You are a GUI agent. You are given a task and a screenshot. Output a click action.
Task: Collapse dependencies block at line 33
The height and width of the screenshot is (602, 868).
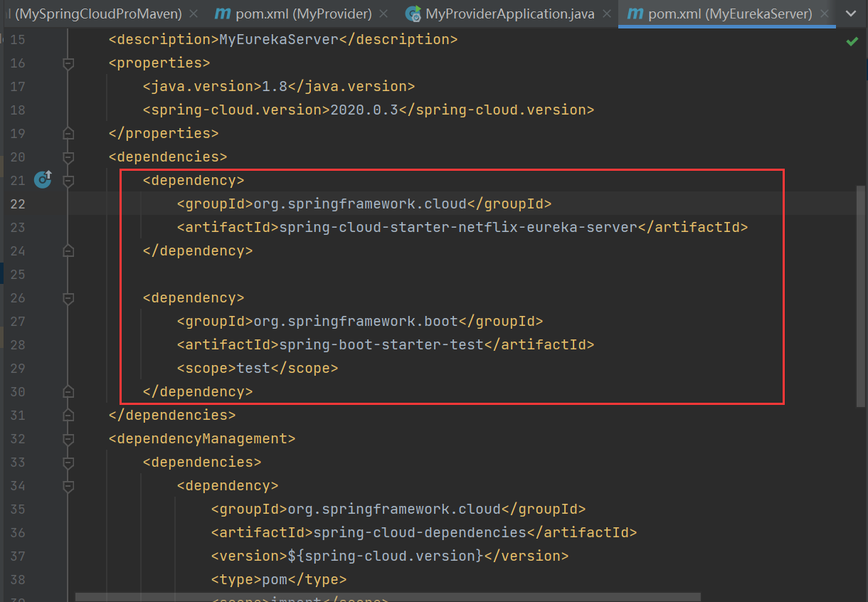68,463
